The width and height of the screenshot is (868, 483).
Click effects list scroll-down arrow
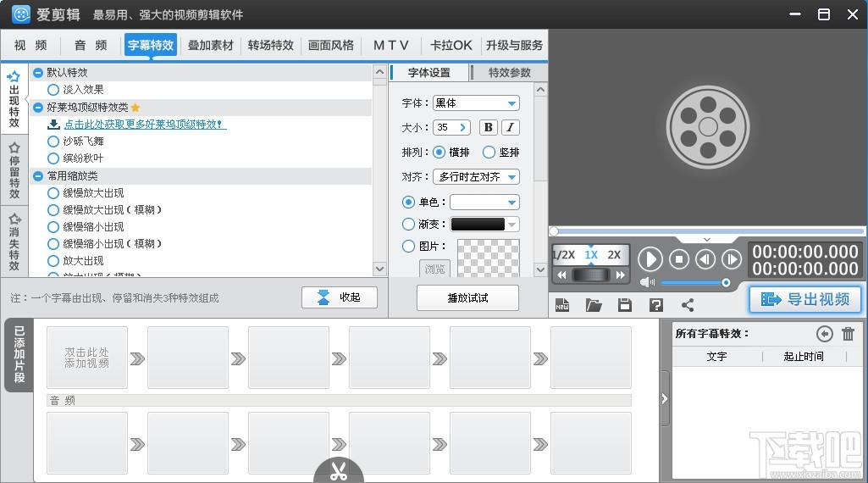[379, 269]
